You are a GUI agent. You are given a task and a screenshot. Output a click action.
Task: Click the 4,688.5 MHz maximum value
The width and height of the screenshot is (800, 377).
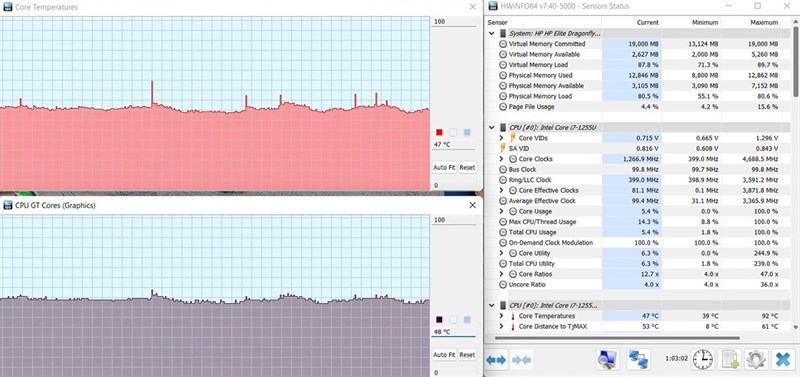point(760,159)
